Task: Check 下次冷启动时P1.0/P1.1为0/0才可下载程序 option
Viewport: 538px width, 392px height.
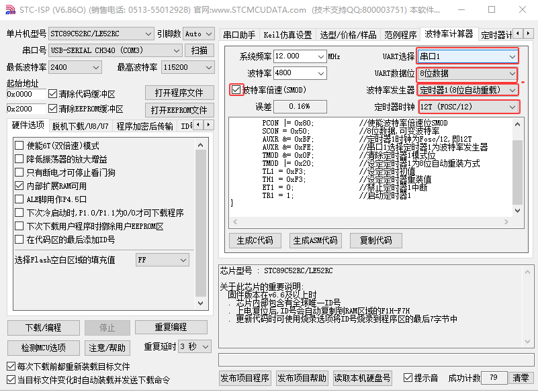Action: point(19,213)
